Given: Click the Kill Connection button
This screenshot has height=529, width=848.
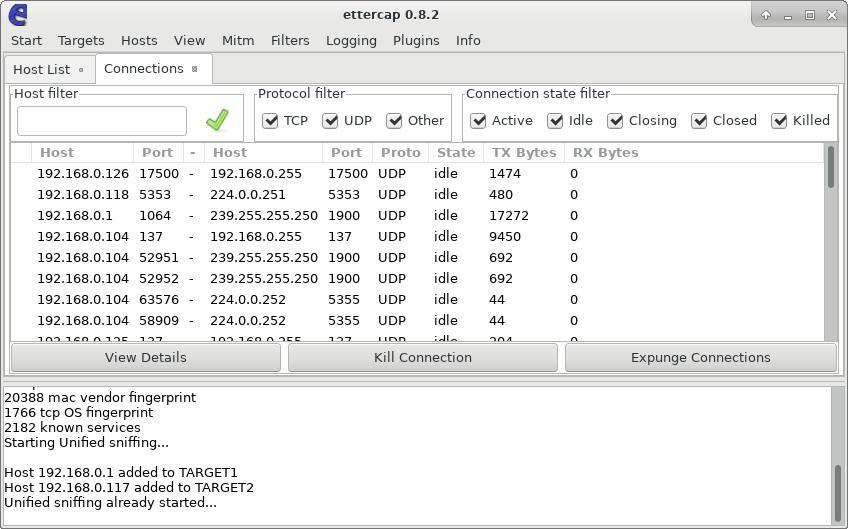Looking at the screenshot, I should pyautogui.click(x=423, y=358).
